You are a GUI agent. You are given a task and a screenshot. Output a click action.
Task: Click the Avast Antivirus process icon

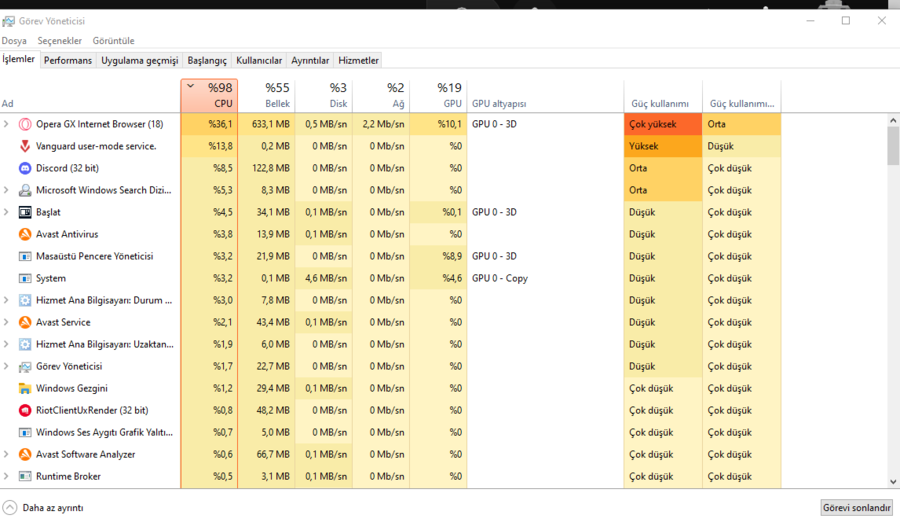(x=25, y=234)
